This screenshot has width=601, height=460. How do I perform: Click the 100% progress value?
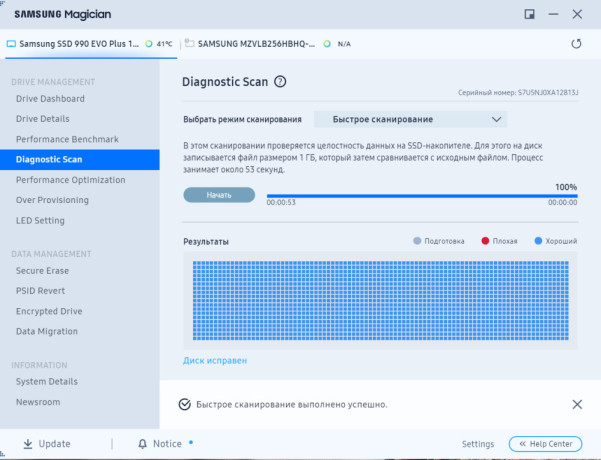point(566,187)
